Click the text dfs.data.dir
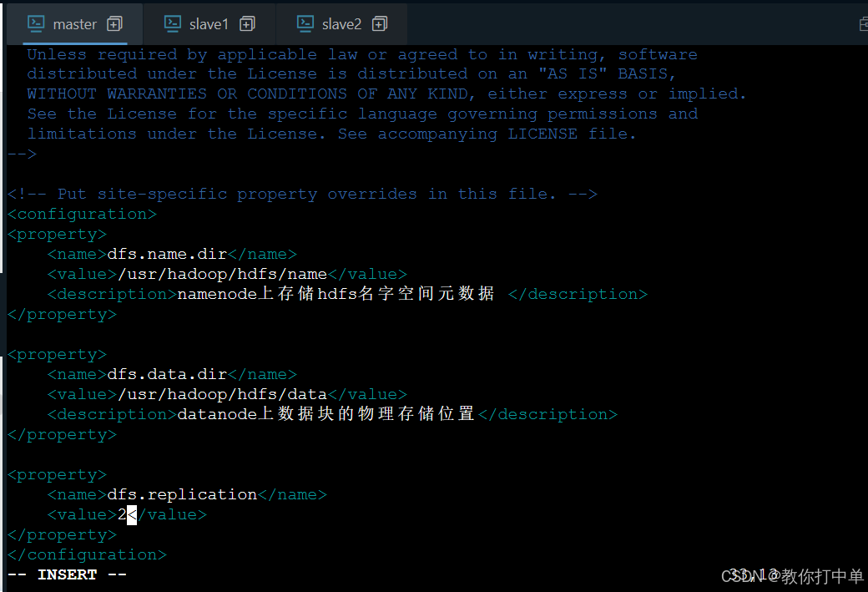This screenshot has width=868, height=592. pyautogui.click(x=167, y=374)
